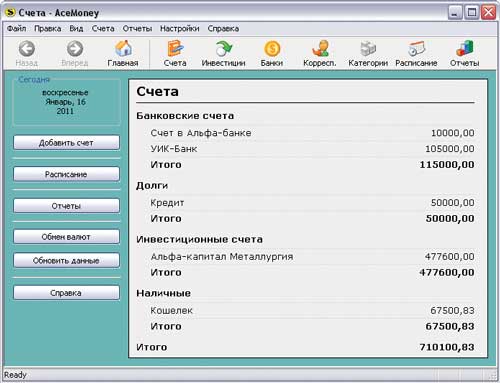Open the Справка menu in menu bar
Image resolution: width=500 pixels, height=383 pixels.
click(223, 29)
